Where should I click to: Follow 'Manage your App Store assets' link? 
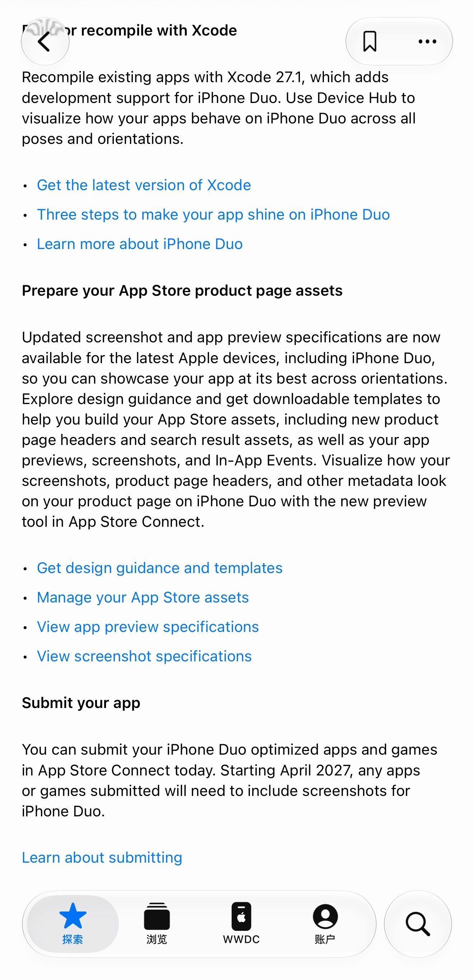pos(143,597)
